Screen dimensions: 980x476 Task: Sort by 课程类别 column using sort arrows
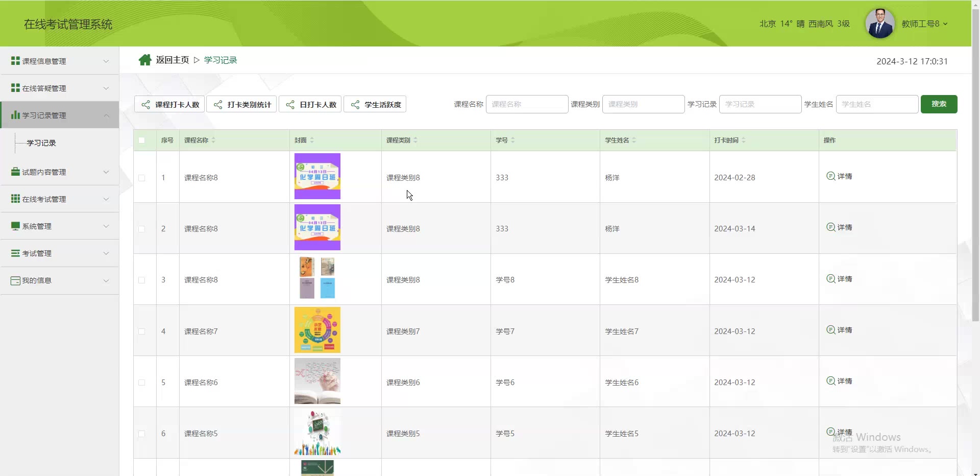tap(415, 140)
